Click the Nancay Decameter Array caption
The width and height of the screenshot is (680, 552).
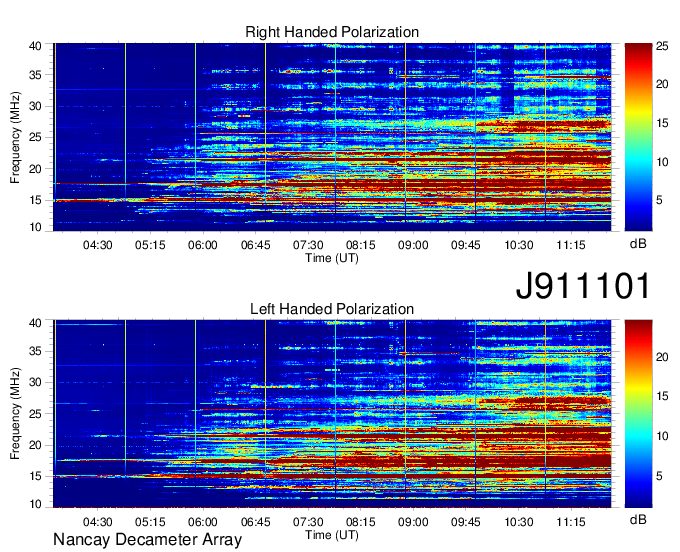(x=147, y=540)
